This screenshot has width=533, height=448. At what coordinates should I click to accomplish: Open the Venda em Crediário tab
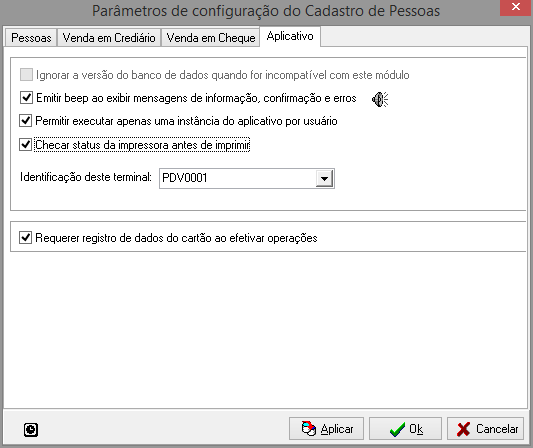(x=109, y=37)
